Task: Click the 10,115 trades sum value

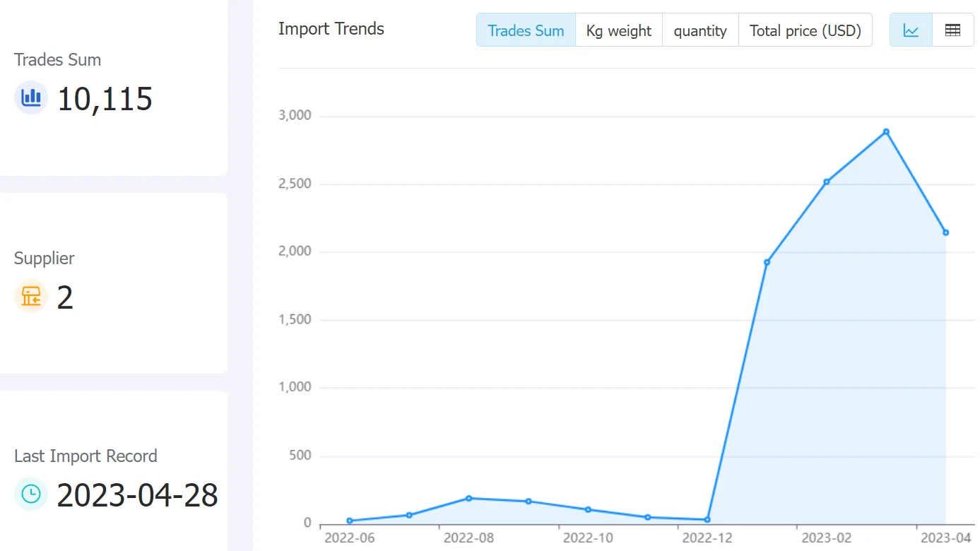Action: [x=105, y=99]
